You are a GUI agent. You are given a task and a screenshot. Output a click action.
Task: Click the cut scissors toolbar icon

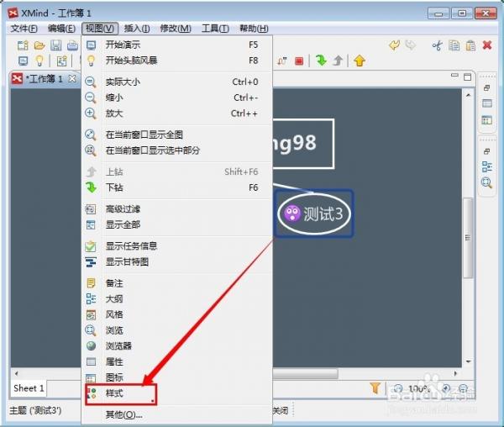tap(437, 45)
